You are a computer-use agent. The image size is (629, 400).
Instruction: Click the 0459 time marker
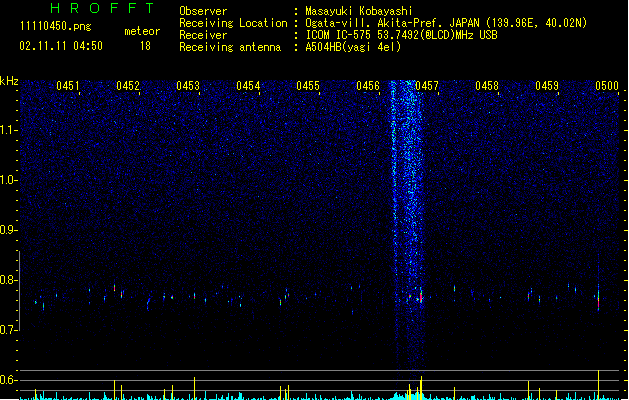pyautogui.click(x=547, y=85)
